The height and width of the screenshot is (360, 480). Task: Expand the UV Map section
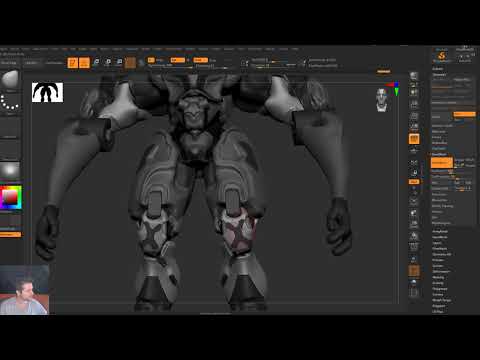[x=438, y=312]
